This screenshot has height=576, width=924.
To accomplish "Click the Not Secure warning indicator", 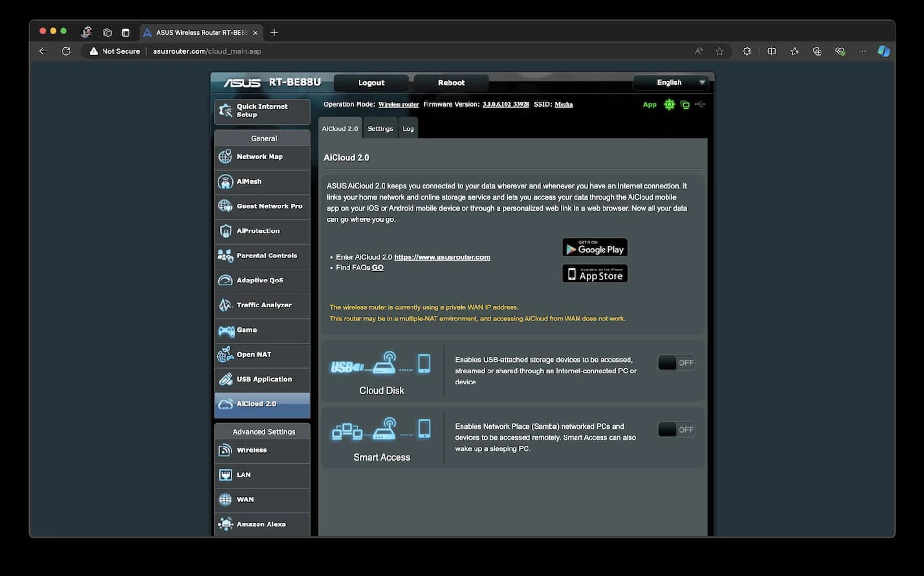I will (x=115, y=51).
